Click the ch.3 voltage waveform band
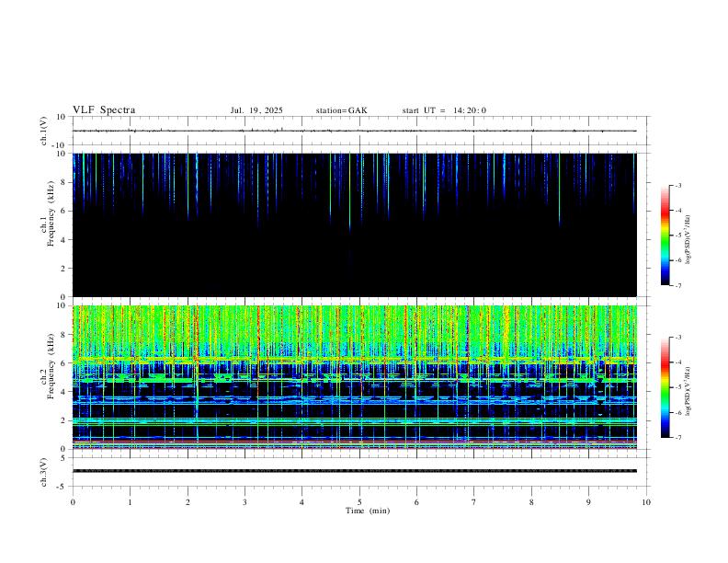The image size is (728, 563). [x=355, y=471]
